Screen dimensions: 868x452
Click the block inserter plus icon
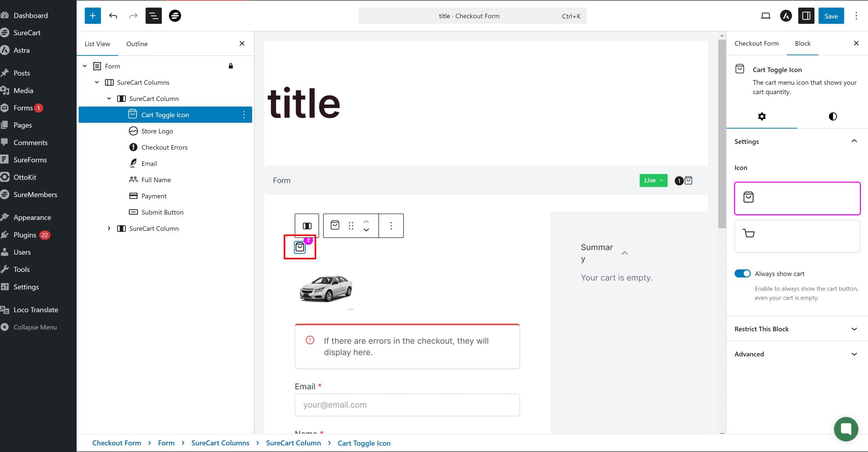93,16
